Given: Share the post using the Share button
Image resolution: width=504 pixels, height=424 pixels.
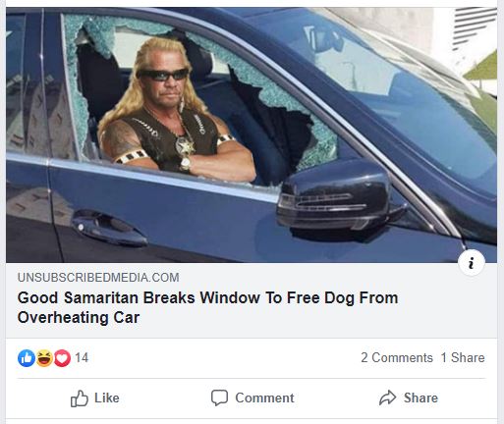Looking at the screenshot, I should tap(409, 398).
